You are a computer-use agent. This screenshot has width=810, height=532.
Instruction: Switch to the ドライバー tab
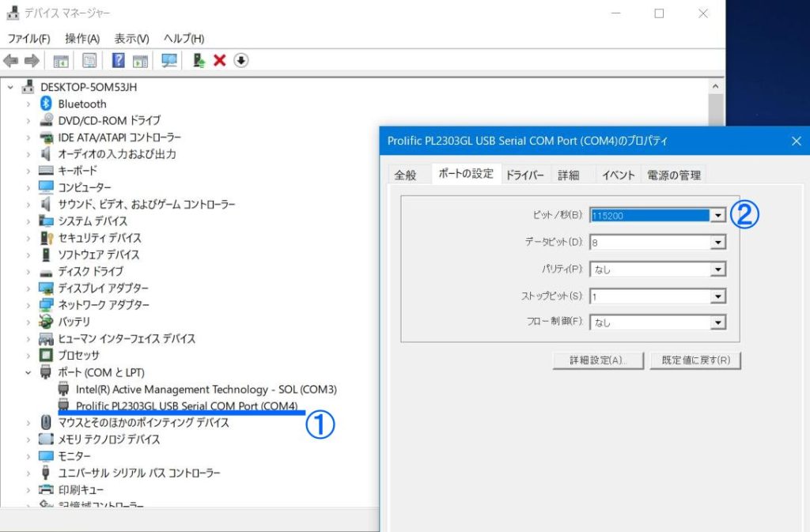525,175
